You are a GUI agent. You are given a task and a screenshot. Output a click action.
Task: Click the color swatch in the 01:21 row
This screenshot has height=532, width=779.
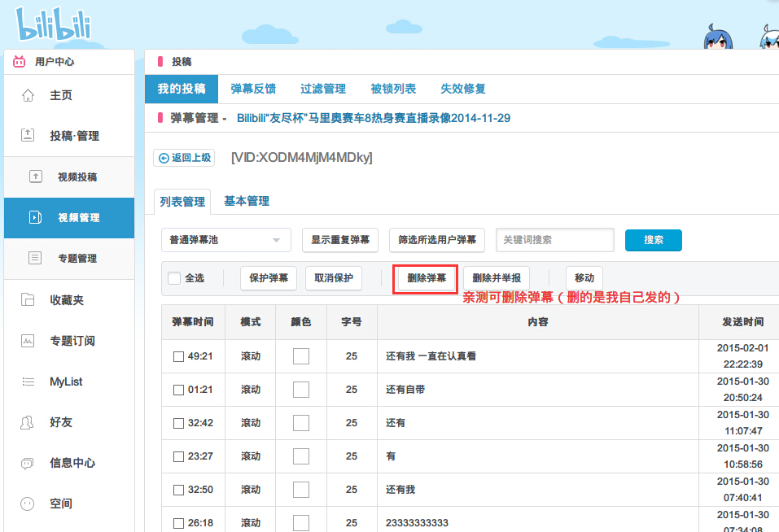[x=301, y=390]
